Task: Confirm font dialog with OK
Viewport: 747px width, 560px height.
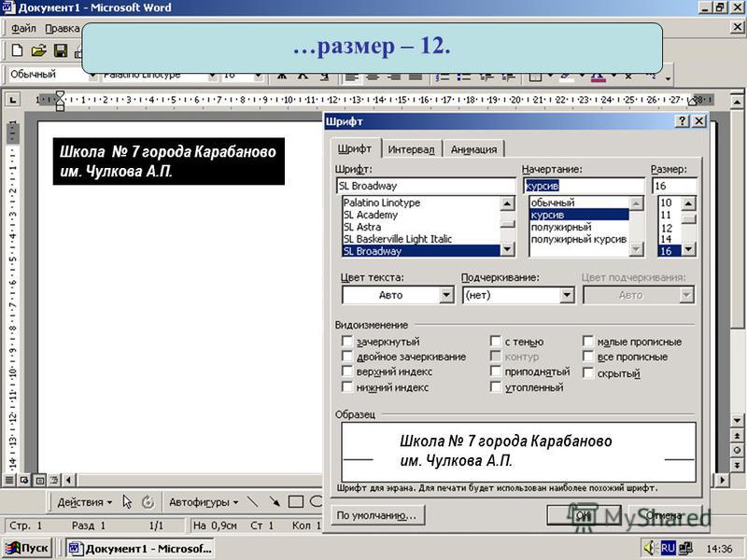Action: (585, 516)
